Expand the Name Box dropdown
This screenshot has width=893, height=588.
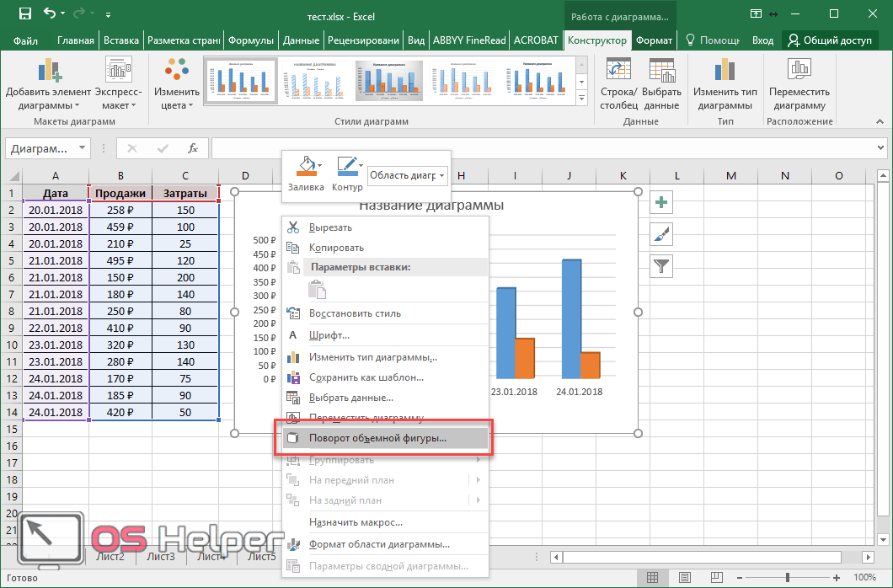82,148
